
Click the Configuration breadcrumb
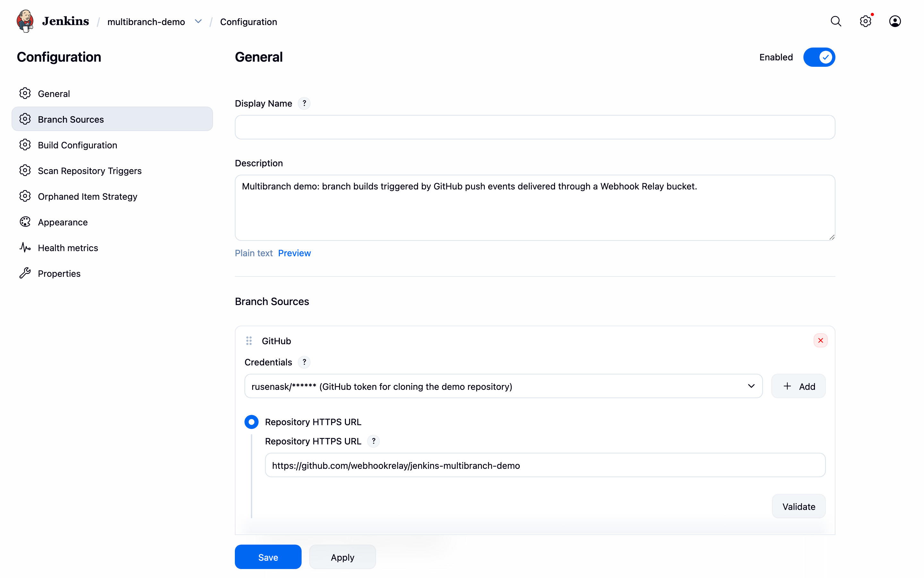coord(249,22)
